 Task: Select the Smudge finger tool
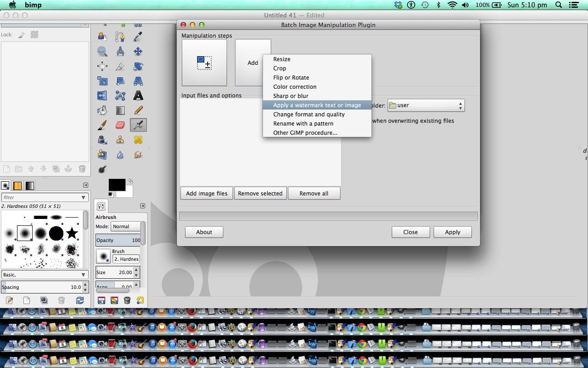138,155
